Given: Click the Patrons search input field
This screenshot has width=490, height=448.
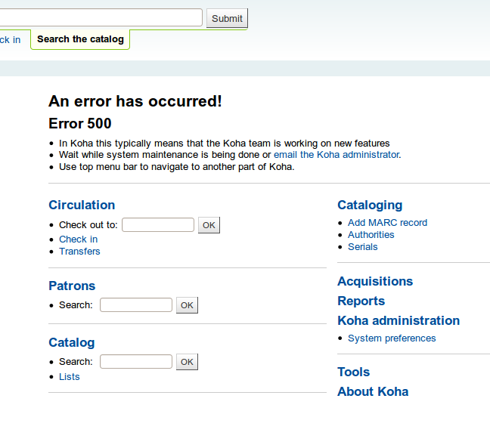Looking at the screenshot, I should click(136, 304).
